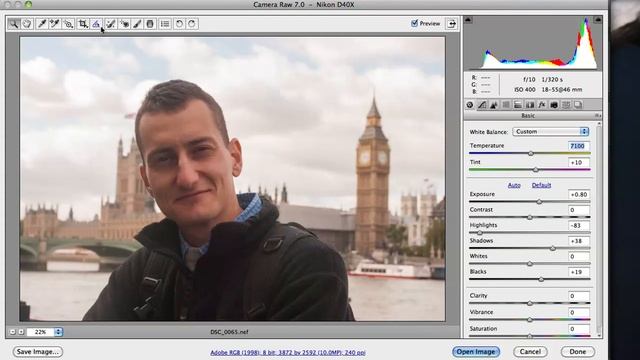Select the Crop tool
This screenshot has width=640, height=360.
pos(83,24)
